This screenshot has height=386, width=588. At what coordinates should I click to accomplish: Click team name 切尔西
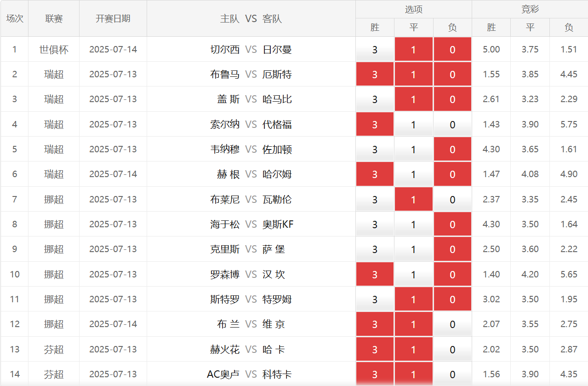(225, 49)
